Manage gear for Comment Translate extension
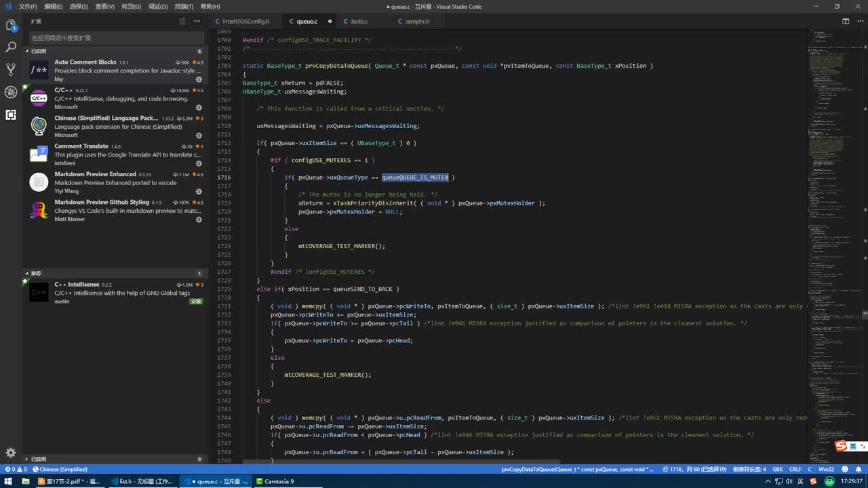The height and width of the screenshot is (488, 868). [x=199, y=163]
